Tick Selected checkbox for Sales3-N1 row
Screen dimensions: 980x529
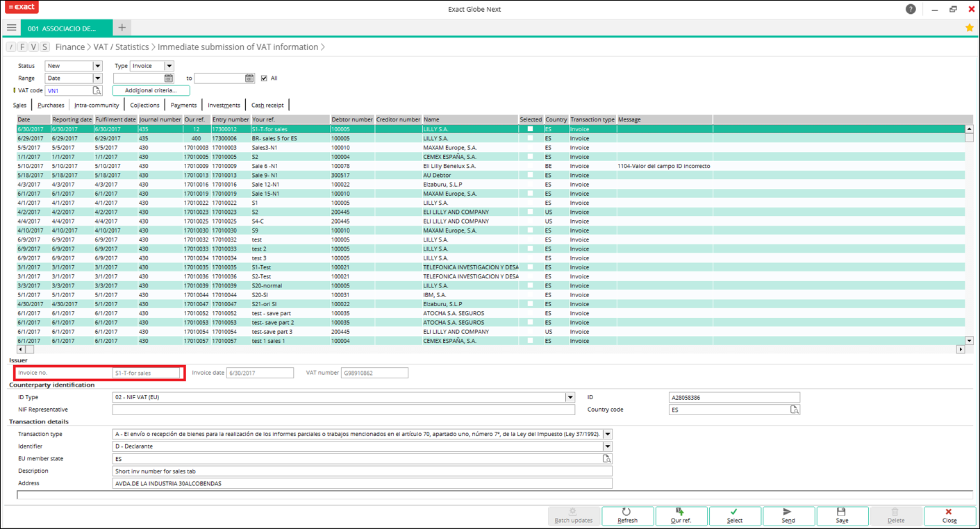click(531, 147)
